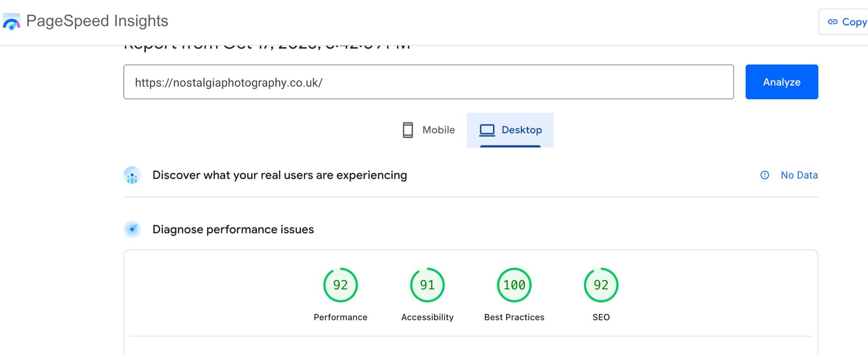Click the Performance score gauge showing 92
868x355 pixels.
coord(340,285)
